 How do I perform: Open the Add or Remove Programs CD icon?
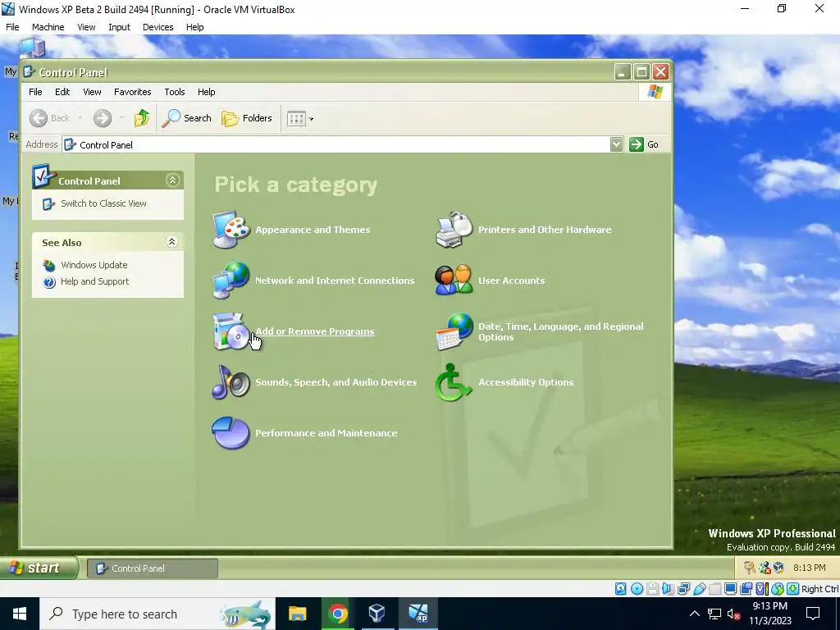tap(231, 331)
